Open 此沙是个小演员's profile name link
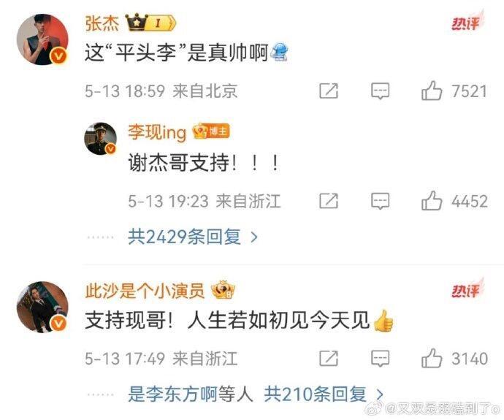 pyautogui.click(x=145, y=291)
